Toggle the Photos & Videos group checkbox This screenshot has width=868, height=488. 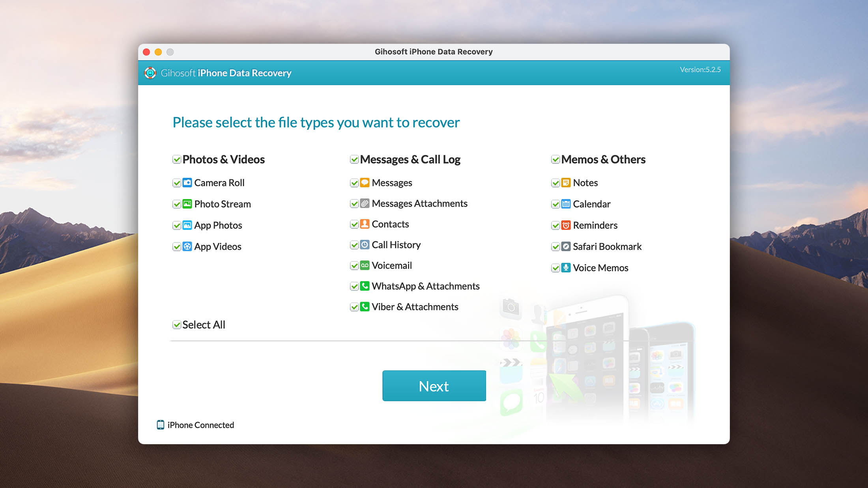pos(177,159)
